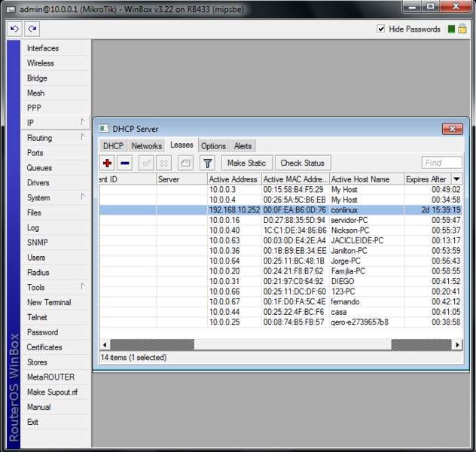Click the horizontal scrollbar right arrow

pyautogui.click(x=457, y=344)
